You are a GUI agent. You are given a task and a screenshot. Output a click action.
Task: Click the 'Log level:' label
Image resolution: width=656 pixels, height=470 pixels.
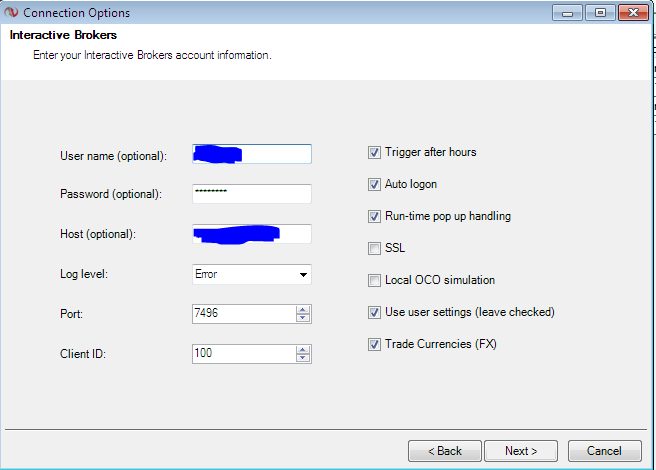coord(84,274)
